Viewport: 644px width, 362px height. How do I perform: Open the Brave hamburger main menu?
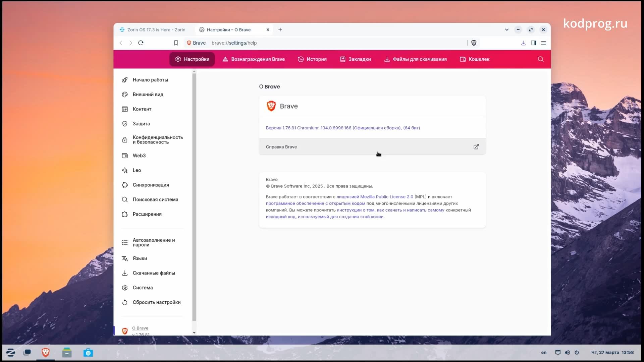coord(543,43)
